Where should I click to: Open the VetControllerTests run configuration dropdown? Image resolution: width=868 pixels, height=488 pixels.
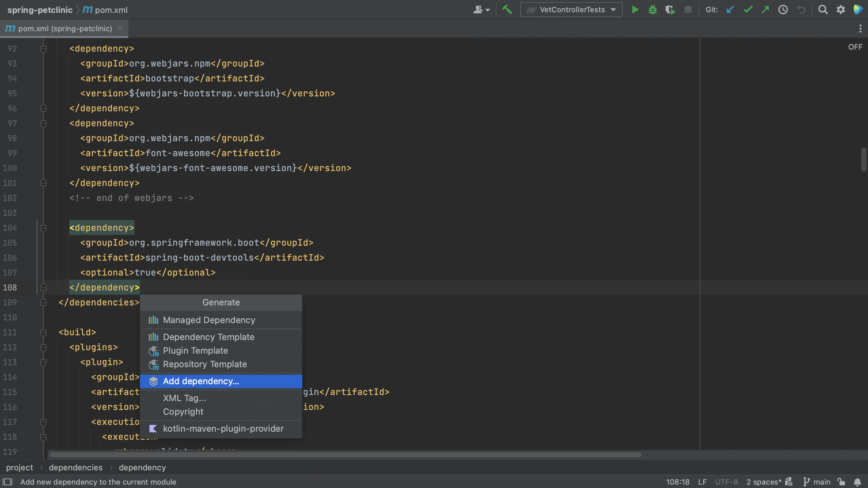point(571,10)
